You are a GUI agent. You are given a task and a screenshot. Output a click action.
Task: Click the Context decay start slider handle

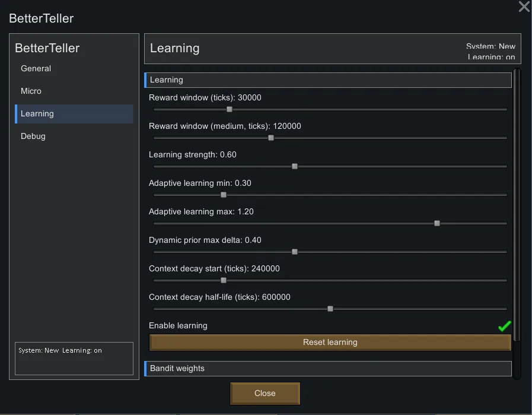coord(224,280)
